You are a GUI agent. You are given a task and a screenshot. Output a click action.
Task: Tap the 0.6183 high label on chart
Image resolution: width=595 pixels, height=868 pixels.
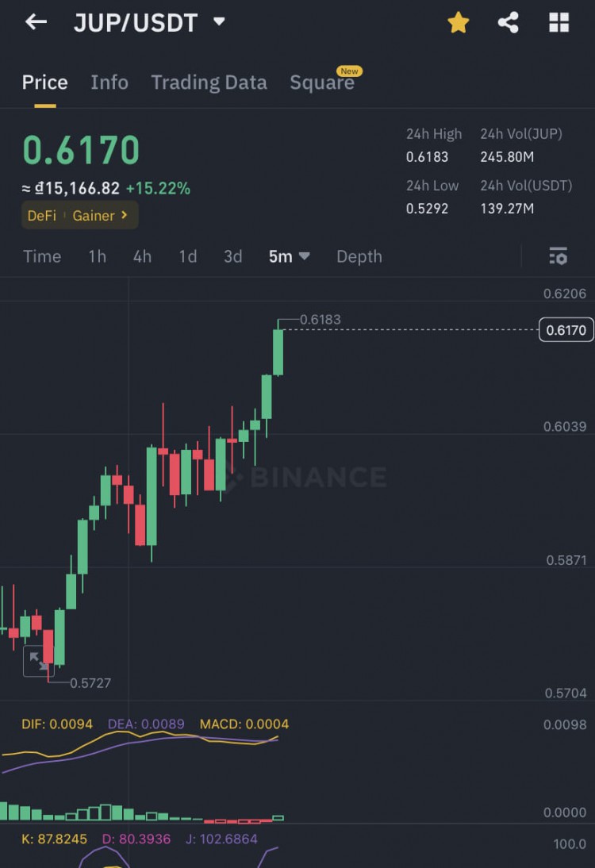(x=321, y=320)
